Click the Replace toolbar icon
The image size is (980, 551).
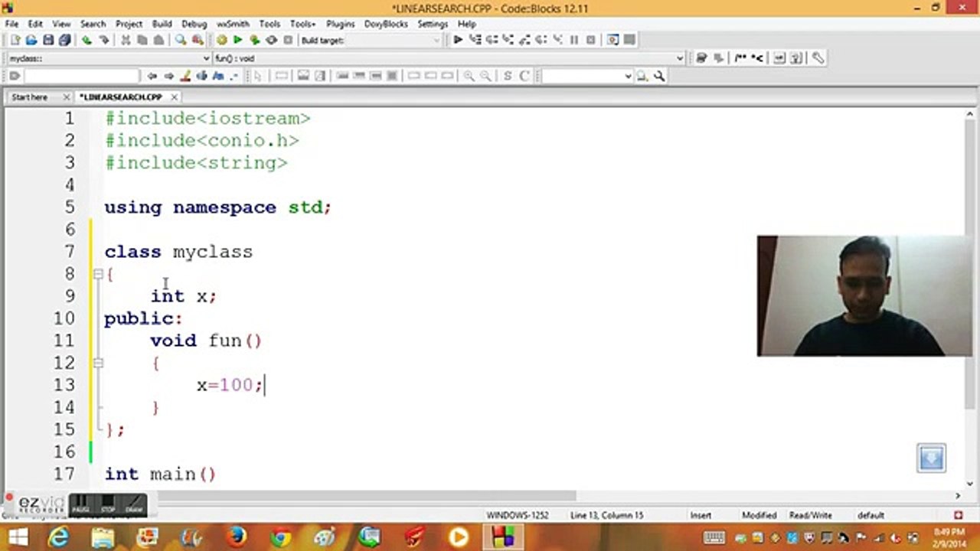[198, 40]
